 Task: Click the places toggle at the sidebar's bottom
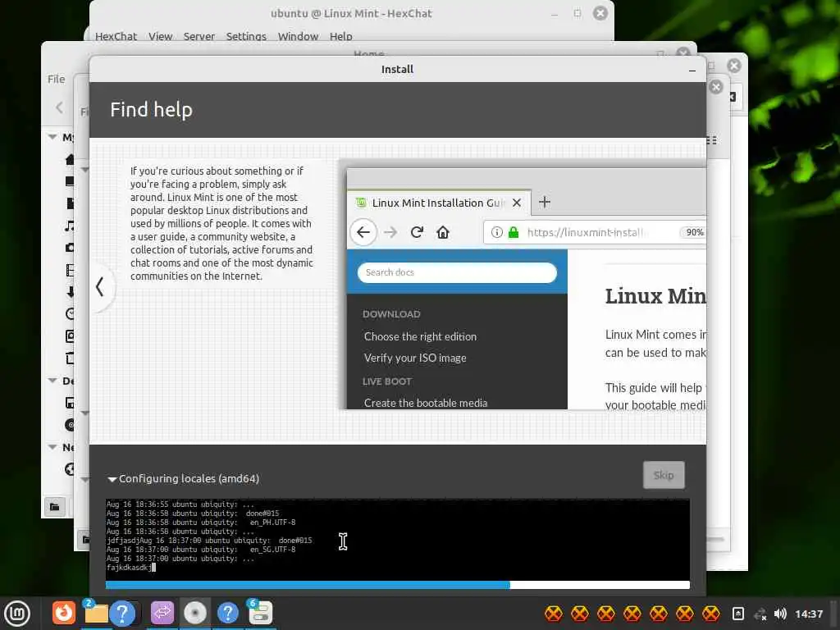tap(55, 507)
